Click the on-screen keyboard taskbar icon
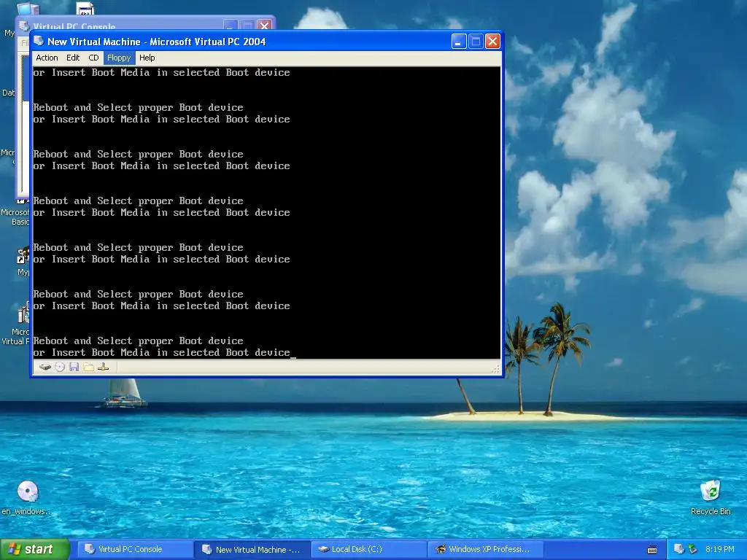The height and width of the screenshot is (560, 747). pyautogui.click(x=652, y=550)
